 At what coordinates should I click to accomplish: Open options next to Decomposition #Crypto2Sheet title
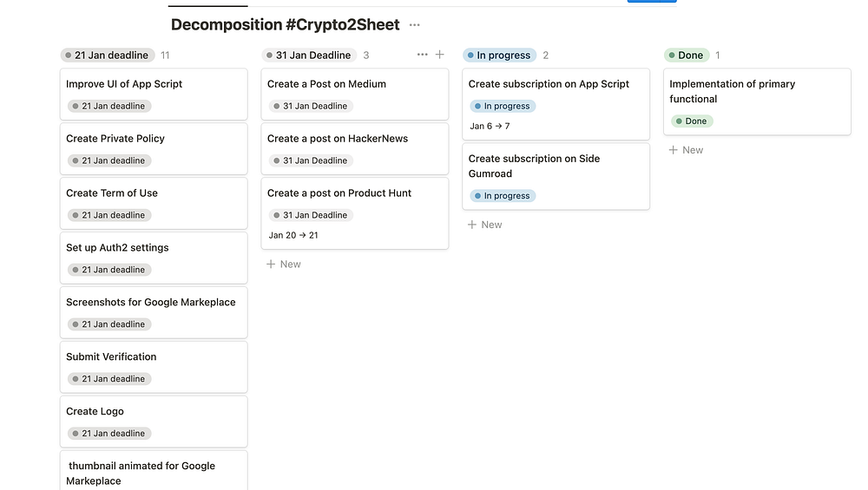coord(414,25)
